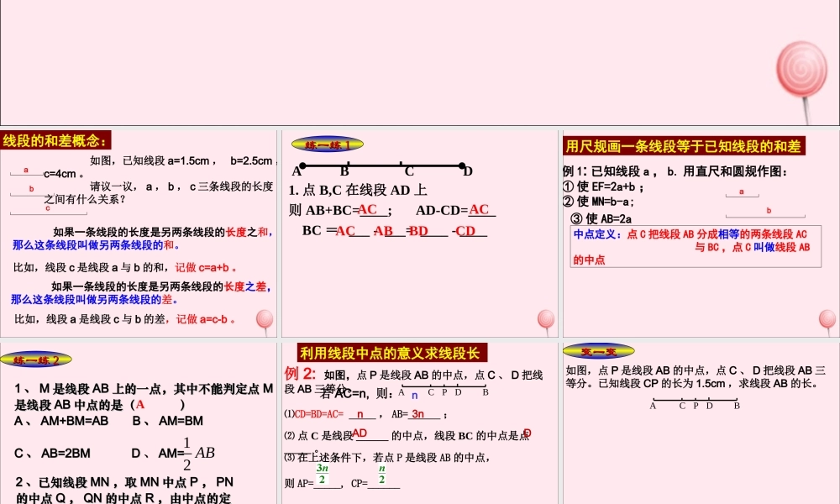Screen dimensions: 840x504
Task: Click the text 请议一议, a, b, c 三条线段的长度
Action: coord(181,186)
